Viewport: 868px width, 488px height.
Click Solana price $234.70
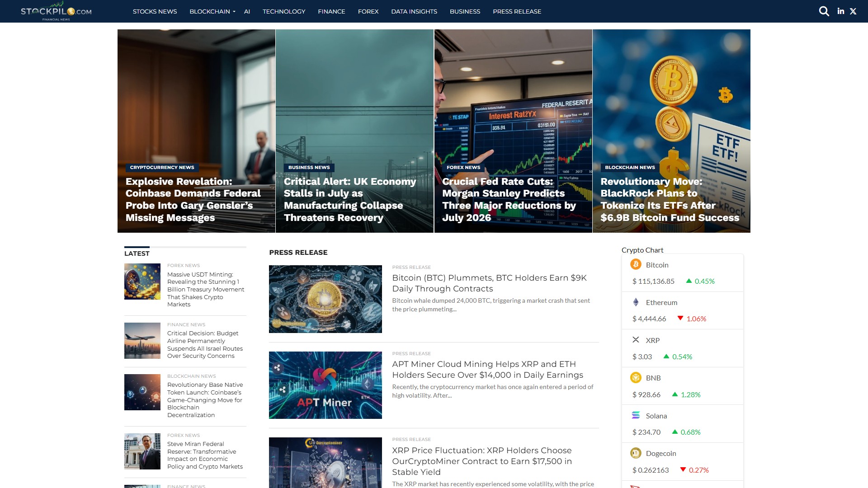(646, 432)
